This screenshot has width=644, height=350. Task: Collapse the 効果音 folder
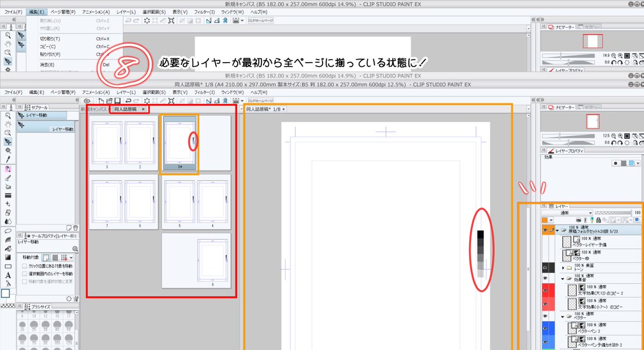coord(563,279)
